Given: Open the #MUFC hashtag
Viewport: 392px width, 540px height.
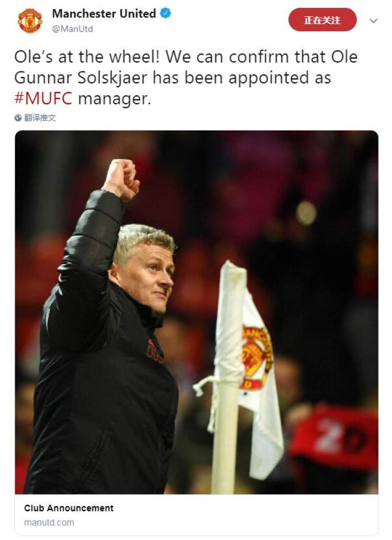Looking at the screenshot, I should coord(43,98).
